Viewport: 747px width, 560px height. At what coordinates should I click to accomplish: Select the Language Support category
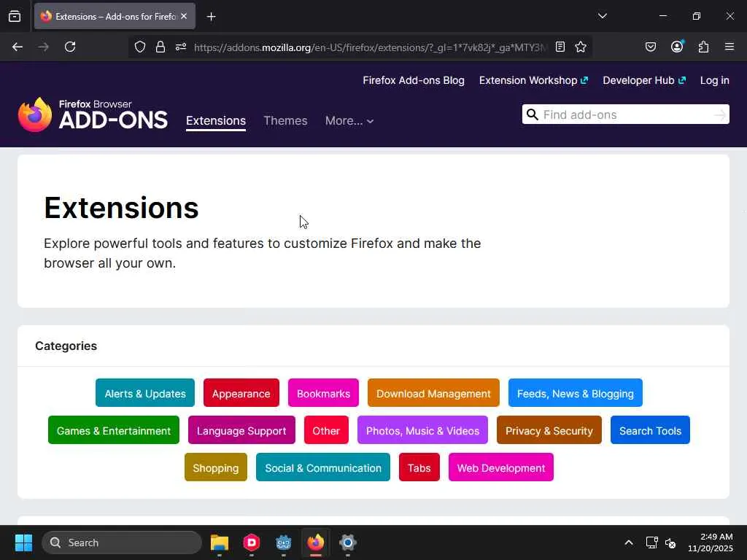point(241,430)
